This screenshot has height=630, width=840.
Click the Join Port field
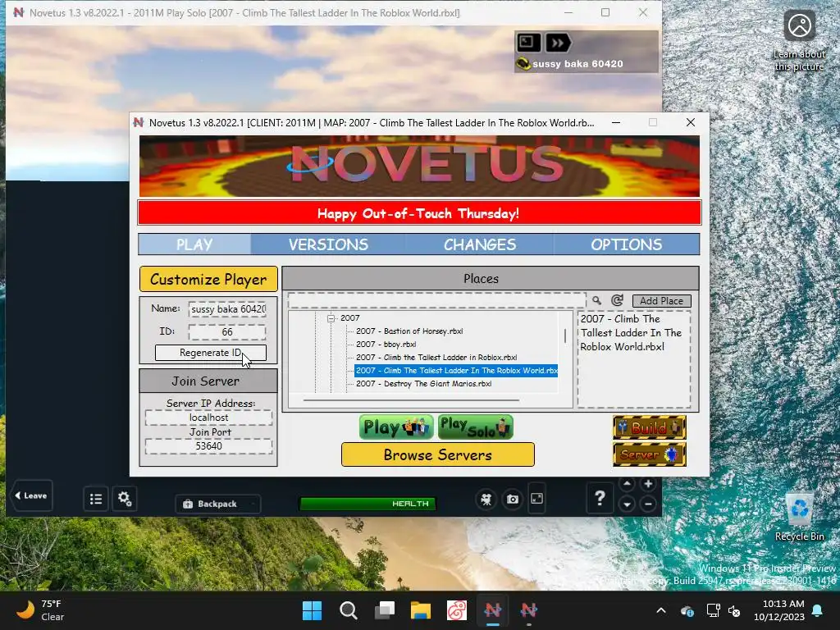coord(208,446)
